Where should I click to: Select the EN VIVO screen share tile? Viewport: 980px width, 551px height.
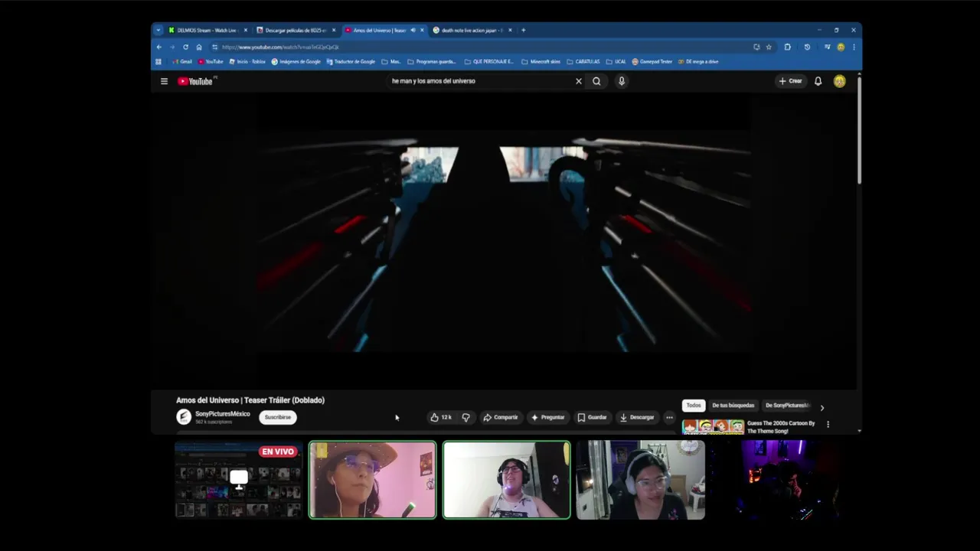click(239, 480)
